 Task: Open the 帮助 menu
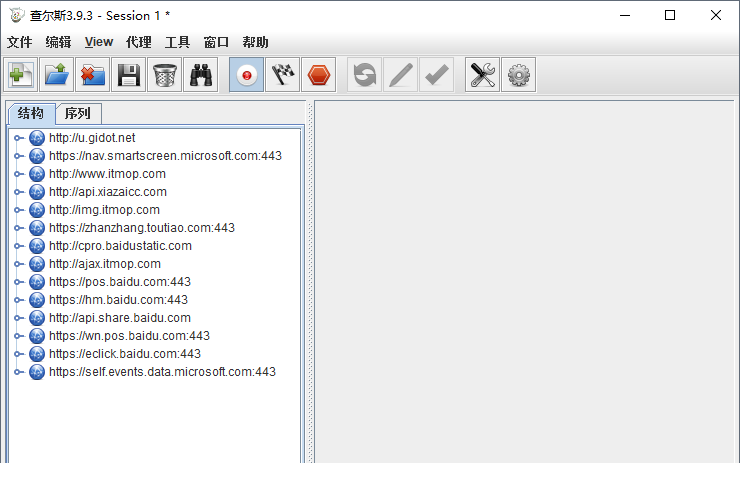click(x=255, y=42)
